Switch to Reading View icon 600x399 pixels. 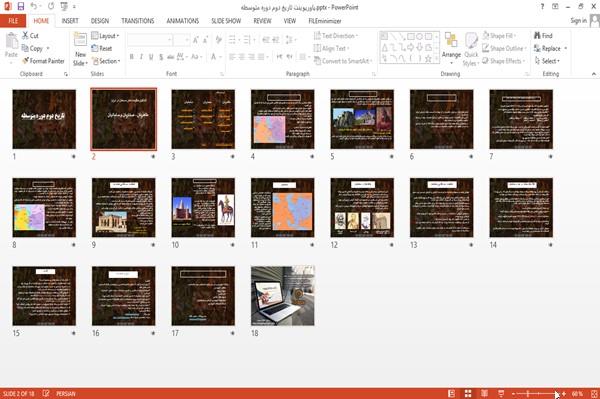pos(484,393)
